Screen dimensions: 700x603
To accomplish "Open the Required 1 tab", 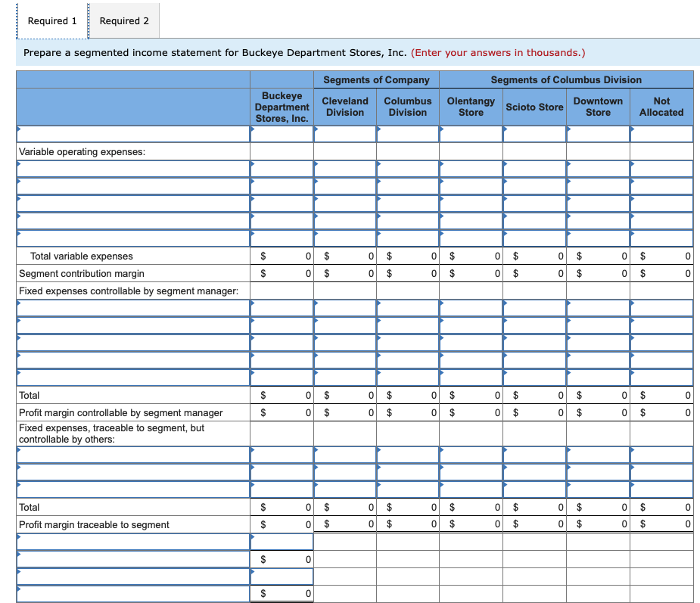I will coord(52,21).
